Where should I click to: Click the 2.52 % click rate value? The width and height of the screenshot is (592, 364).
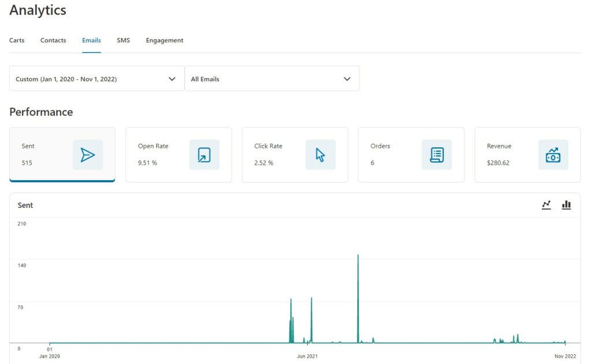click(x=264, y=163)
